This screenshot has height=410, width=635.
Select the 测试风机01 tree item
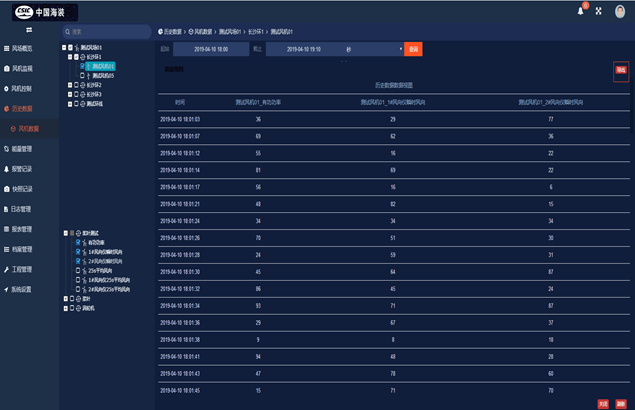click(102, 66)
